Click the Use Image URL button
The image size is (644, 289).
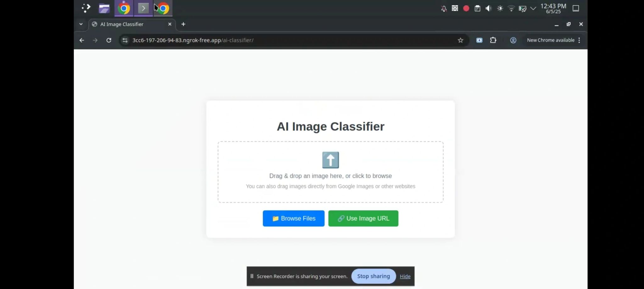[x=363, y=218]
